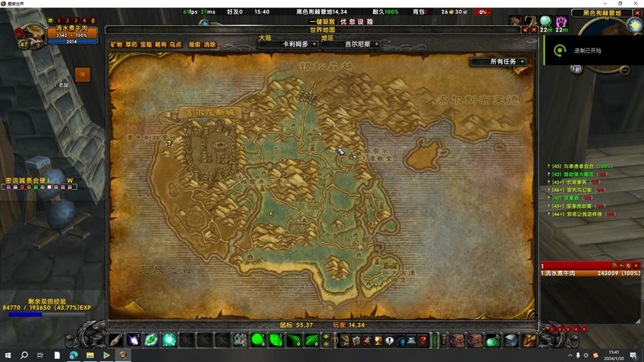Click the 搜索 search button
The image size is (644, 362).
(x=194, y=44)
